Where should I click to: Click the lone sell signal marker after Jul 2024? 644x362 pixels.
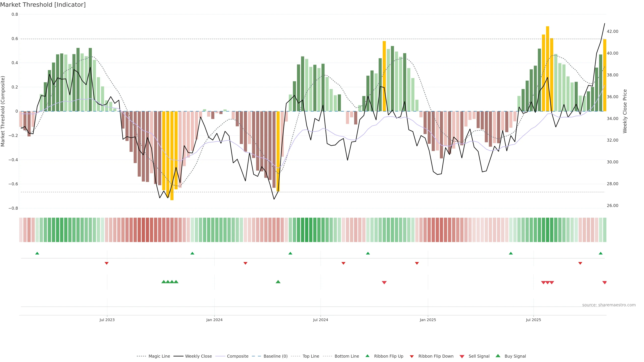click(384, 283)
